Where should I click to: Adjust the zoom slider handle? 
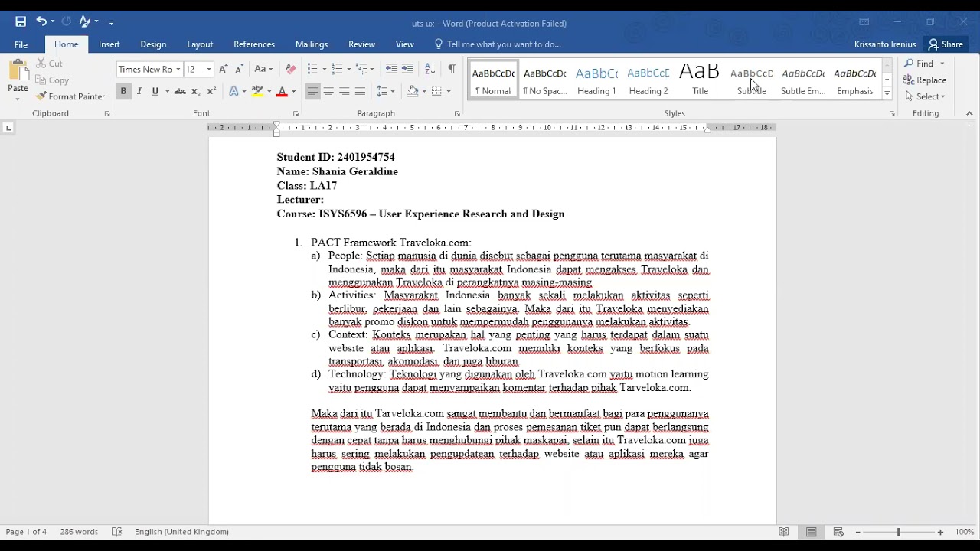coord(899,532)
